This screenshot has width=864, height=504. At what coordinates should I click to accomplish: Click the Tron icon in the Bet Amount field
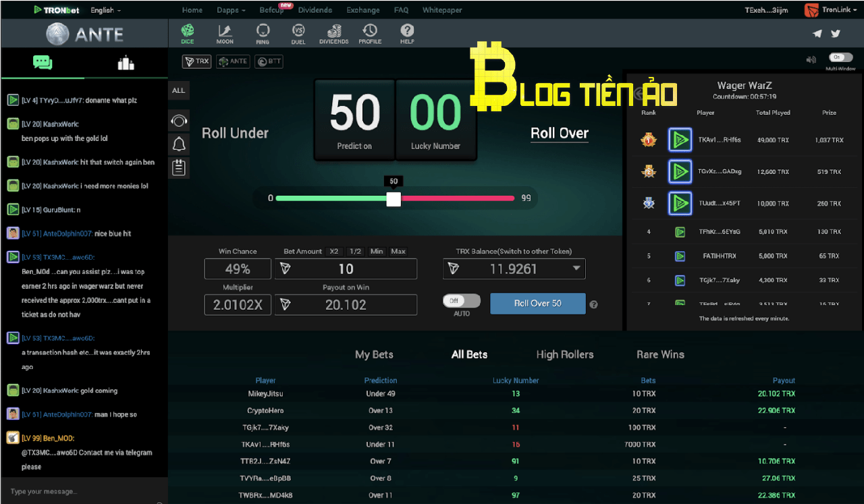click(x=286, y=269)
